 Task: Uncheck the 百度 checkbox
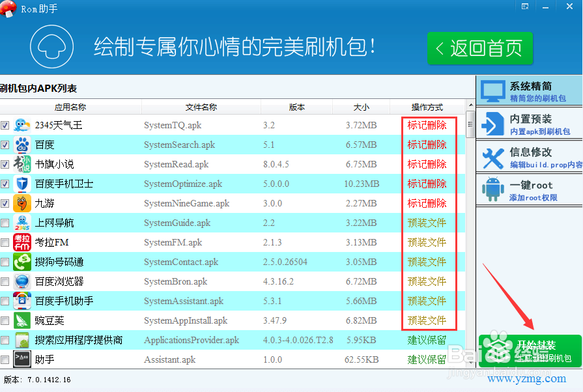(x=5, y=145)
